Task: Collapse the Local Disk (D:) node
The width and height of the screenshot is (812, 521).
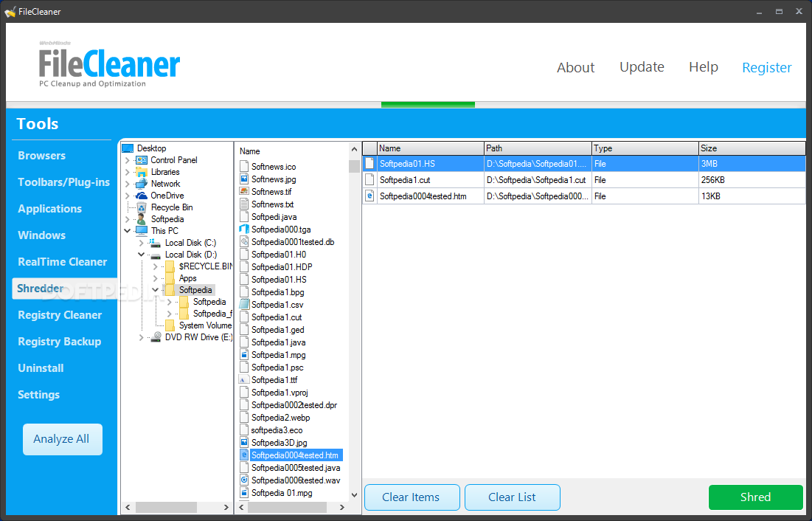Action: (x=141, y=255)
